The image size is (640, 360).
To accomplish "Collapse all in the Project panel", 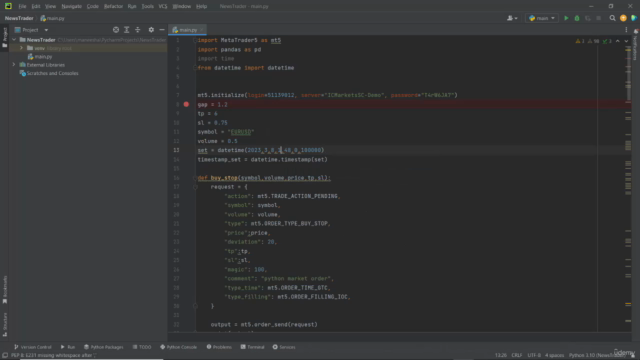I will 138,30.
